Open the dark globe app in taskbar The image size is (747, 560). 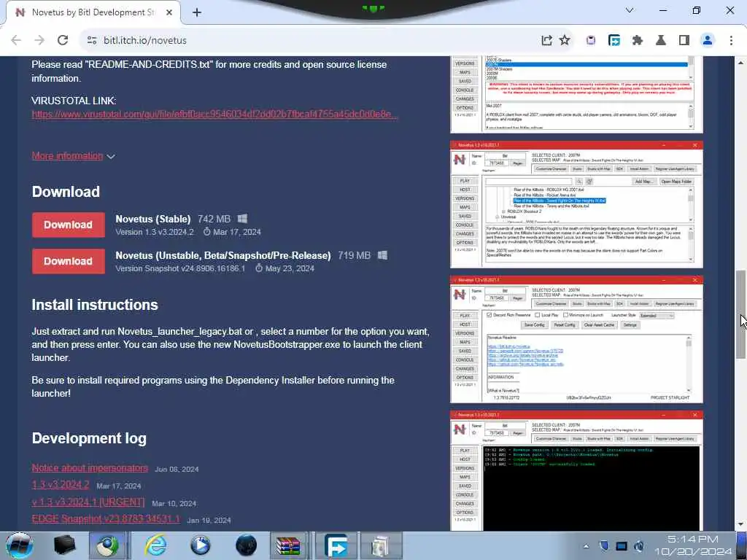(246, 545)
